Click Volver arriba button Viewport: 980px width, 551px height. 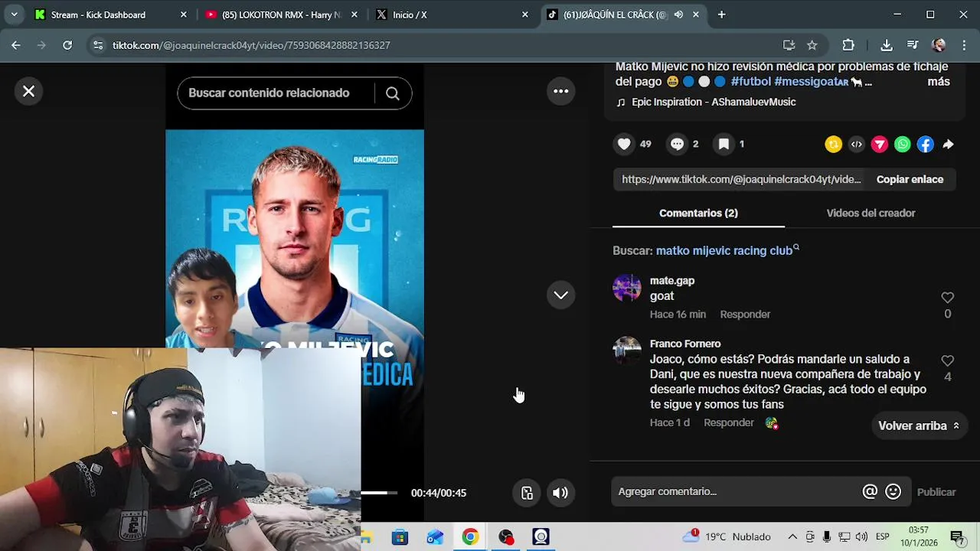tap(919, 425)
